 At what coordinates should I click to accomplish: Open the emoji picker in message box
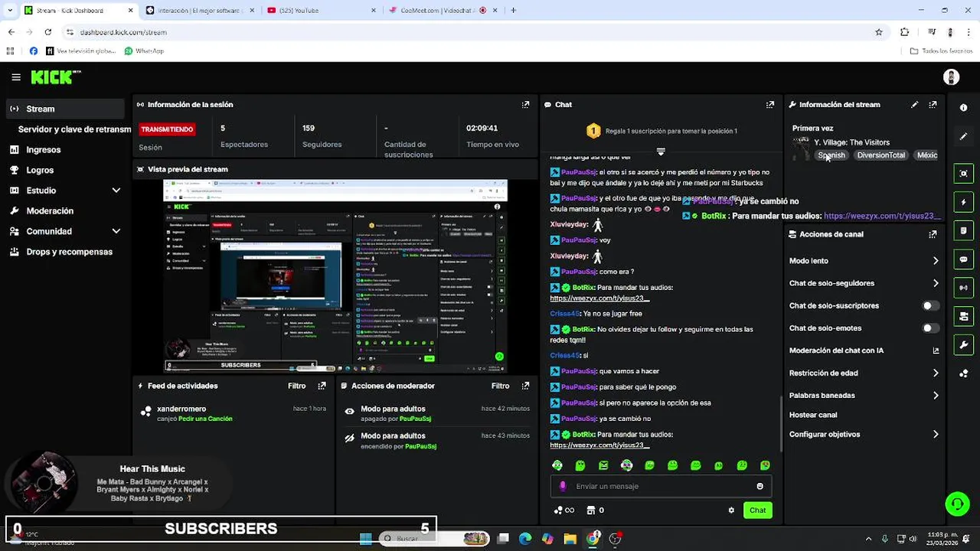(759, 486)
